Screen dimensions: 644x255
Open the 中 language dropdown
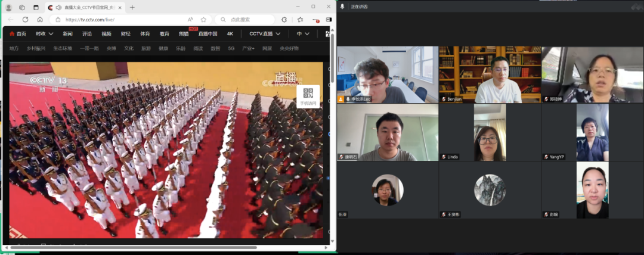(x=303, y=34)
